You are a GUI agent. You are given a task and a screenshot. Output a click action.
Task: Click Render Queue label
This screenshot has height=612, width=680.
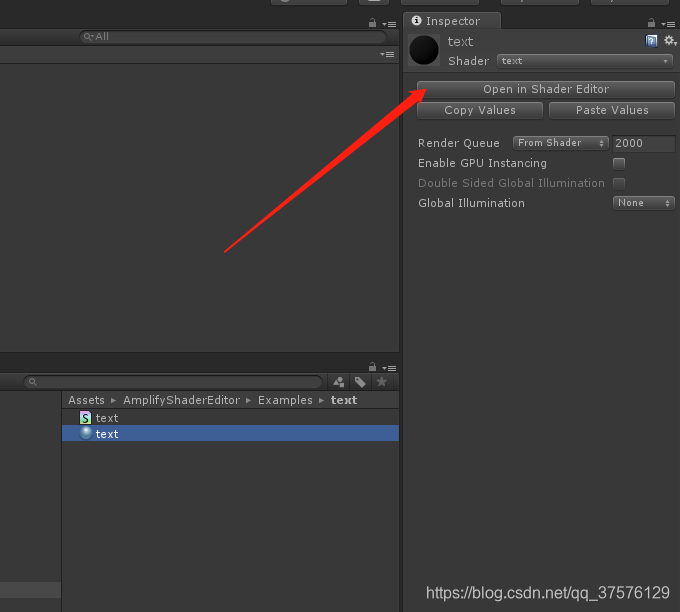pos(458,143)
